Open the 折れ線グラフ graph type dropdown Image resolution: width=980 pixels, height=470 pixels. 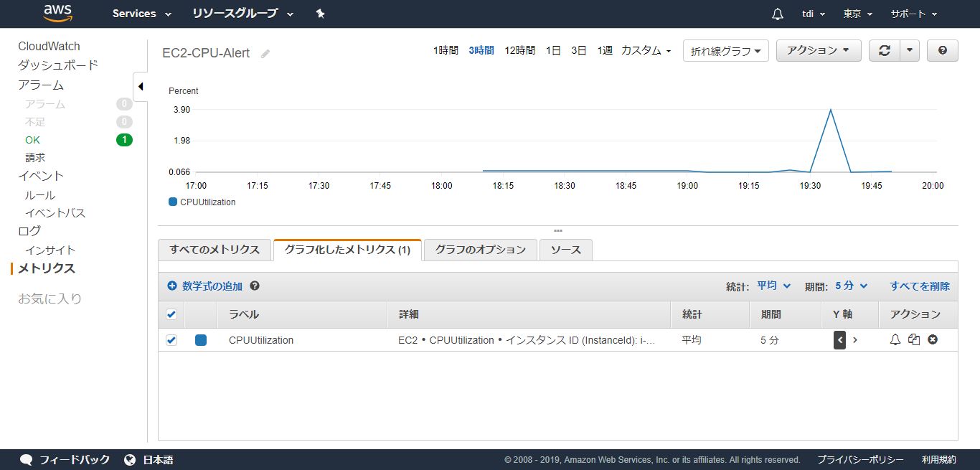tap(725, 51)
